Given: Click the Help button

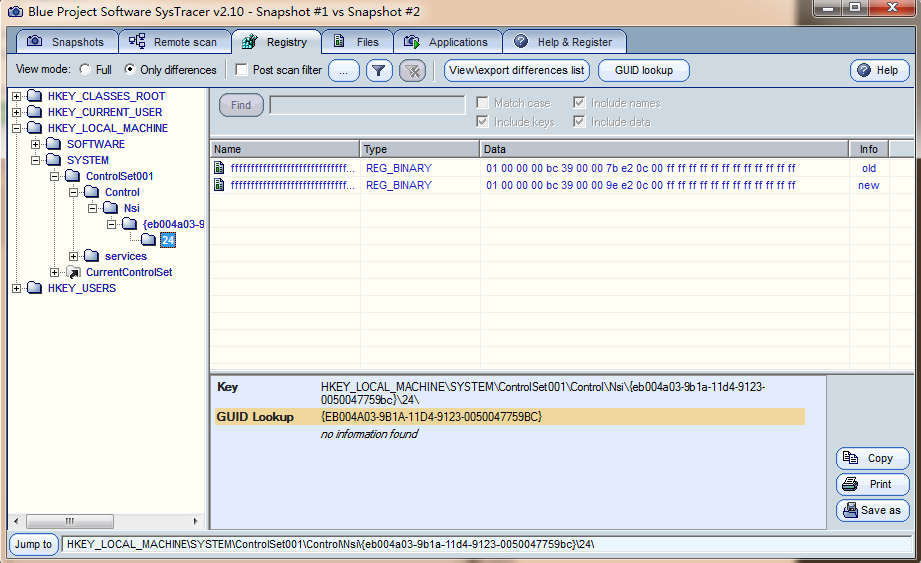Looking at the screenshot, I should tap(879, 70).
